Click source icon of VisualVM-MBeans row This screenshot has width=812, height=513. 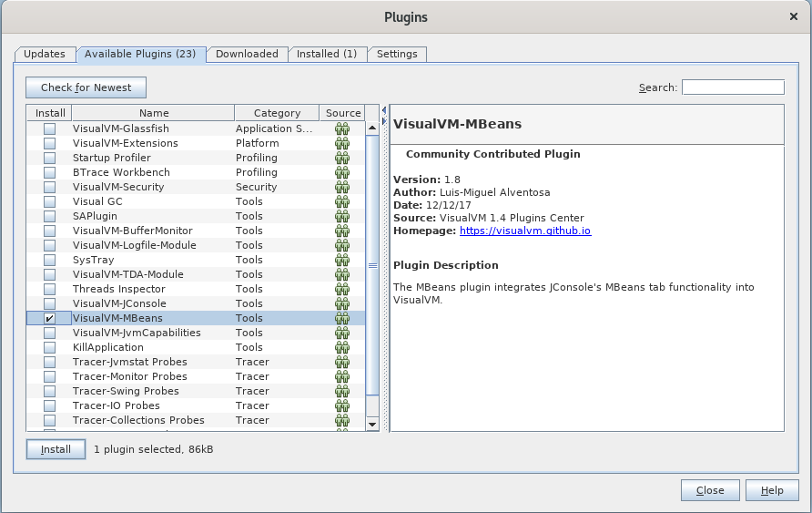click(342, 318)
